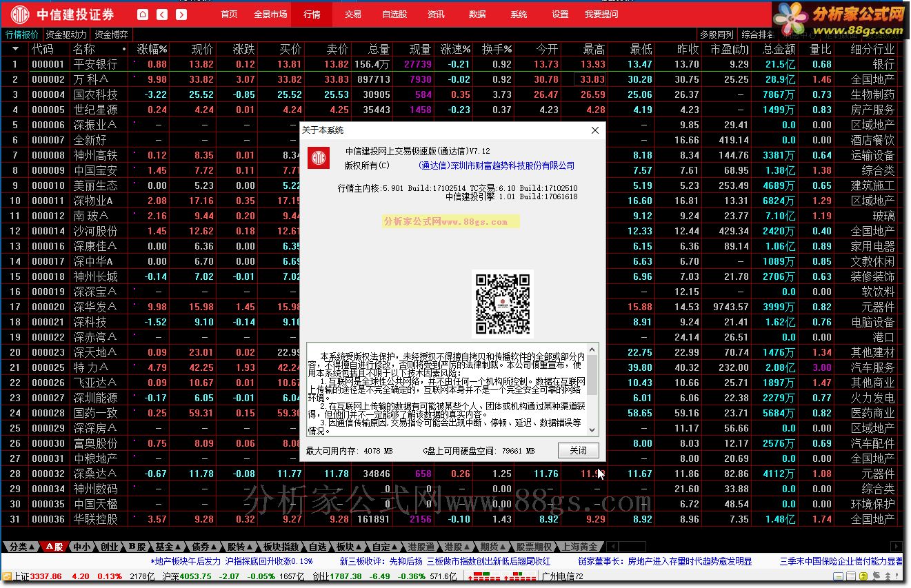Click 创业 index value 1787.38
This screenshot has height=588, width=911.
coord(346,576)
